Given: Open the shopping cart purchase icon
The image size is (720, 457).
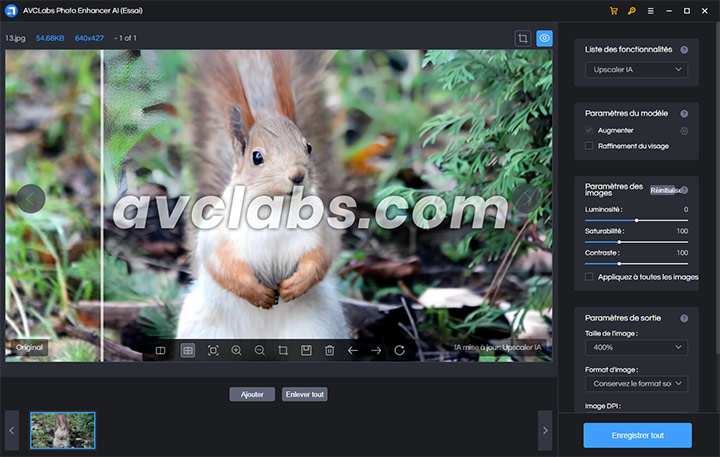Looking at the screenshot, I should tap(613, 11).
